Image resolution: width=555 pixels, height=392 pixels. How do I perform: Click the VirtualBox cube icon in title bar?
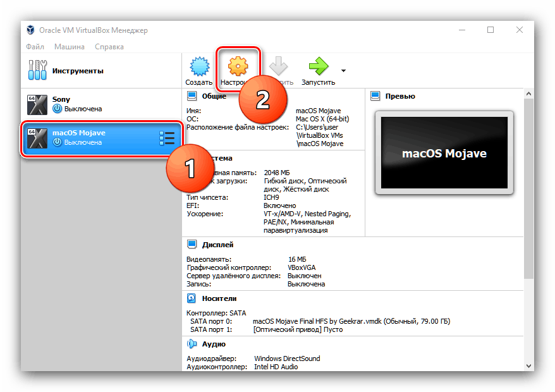click(31, 30)
